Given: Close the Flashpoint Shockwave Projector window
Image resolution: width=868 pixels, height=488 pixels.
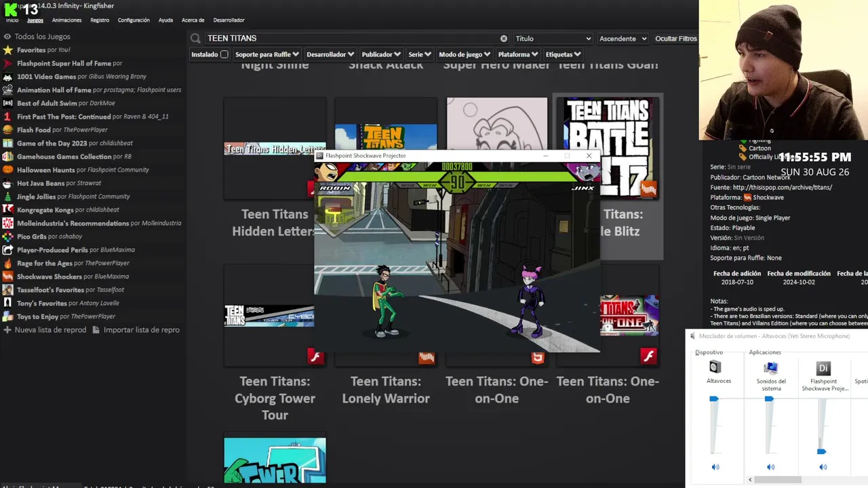Looking at the screenshot, I should pyautogui.click(x=589, y=156).
